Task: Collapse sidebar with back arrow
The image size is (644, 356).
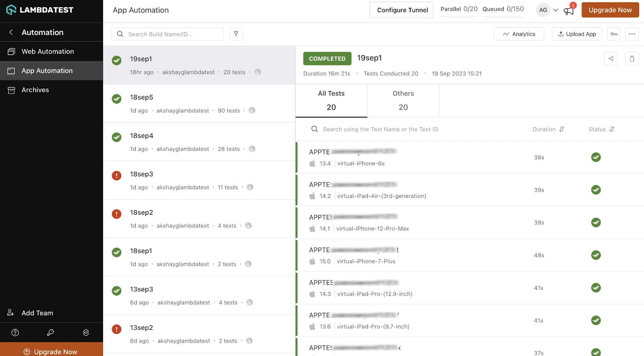Action: click(11, 32)
